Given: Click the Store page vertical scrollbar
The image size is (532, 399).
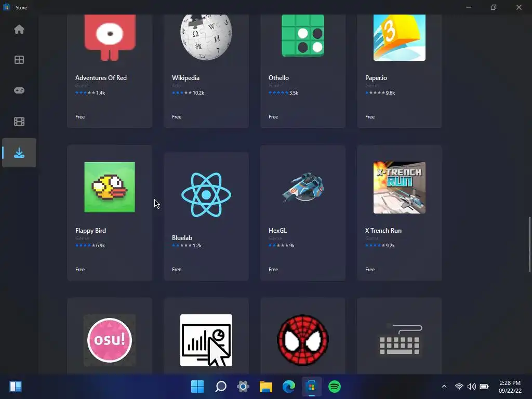Looking at the screenshot, I should 529,244.
